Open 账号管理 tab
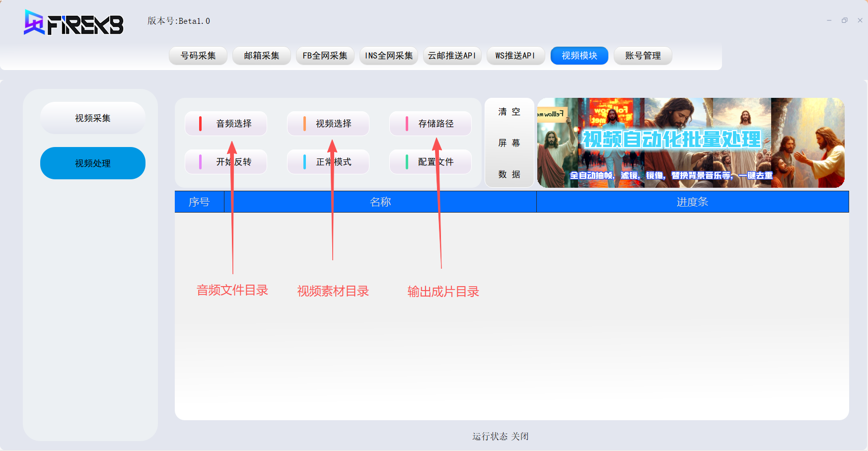Image resolution: width=868 pixels, height=451 pixels. (643, 56)
